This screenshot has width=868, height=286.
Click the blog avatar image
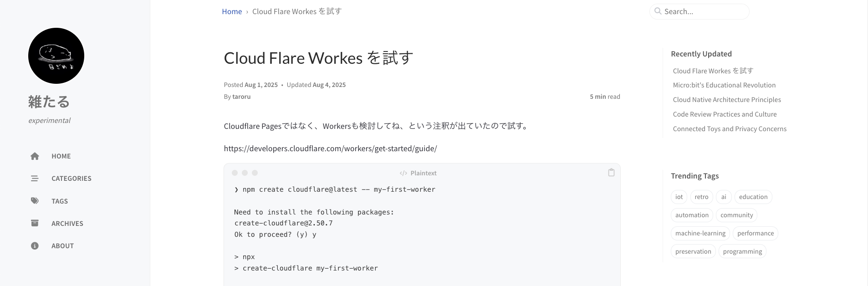pyautogui.click(x=56, y=56)
